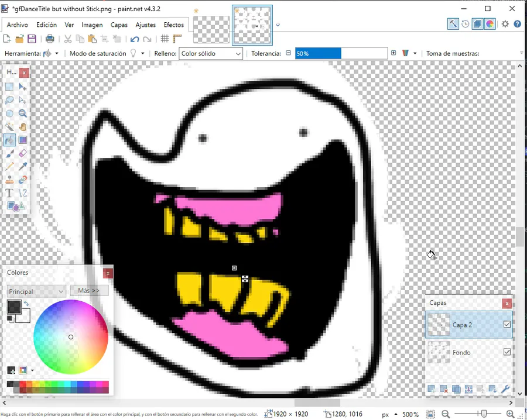Image resolution: width=527 pixels, height=420 pixels.
Task: Click the Print icon
Action: (x=50, y=39)
